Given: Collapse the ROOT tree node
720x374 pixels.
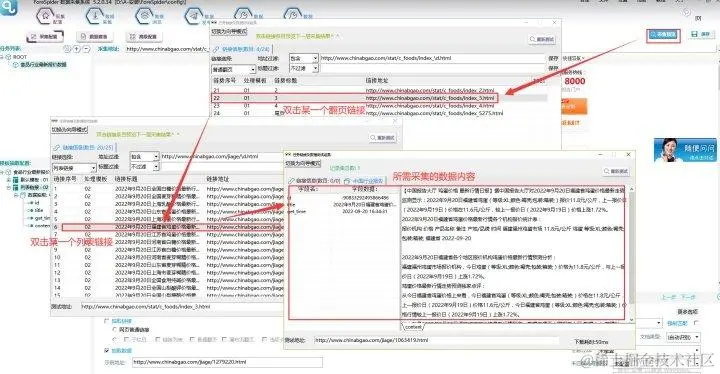Looking at the screenshot, I should pos(2,57).
